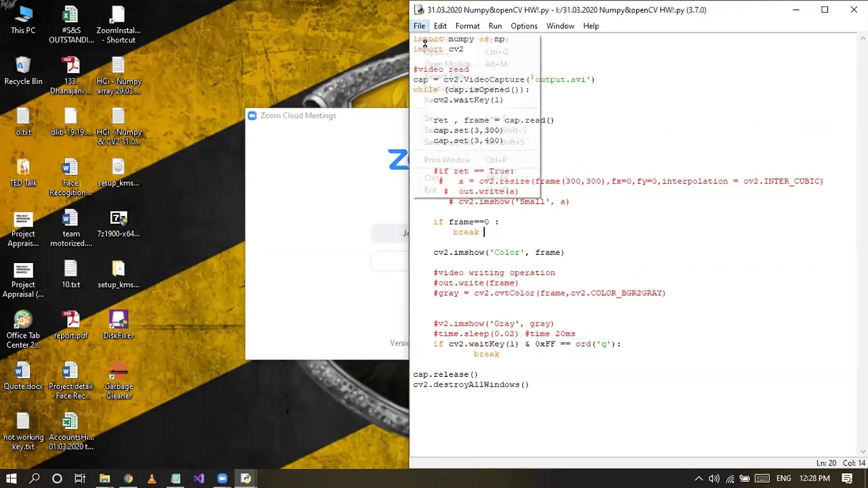This screenshot has width=868, height=488.
Task: Open taskbar Search magnifier
Action: 35,479
